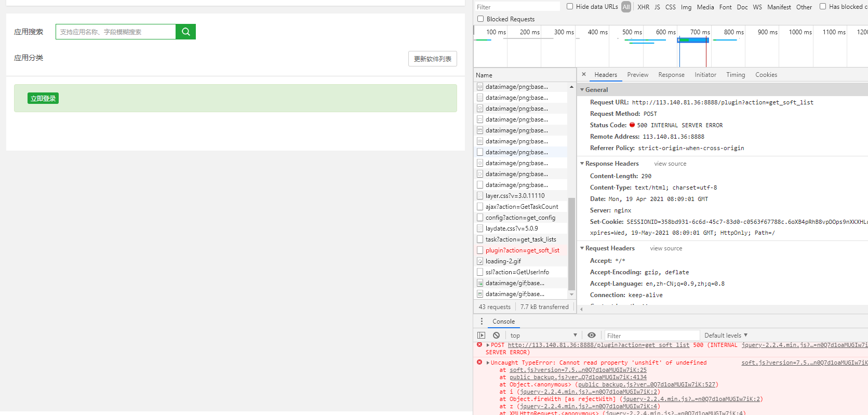Filter requests by Doc type

pyautogui.click(x=742, y=7)
